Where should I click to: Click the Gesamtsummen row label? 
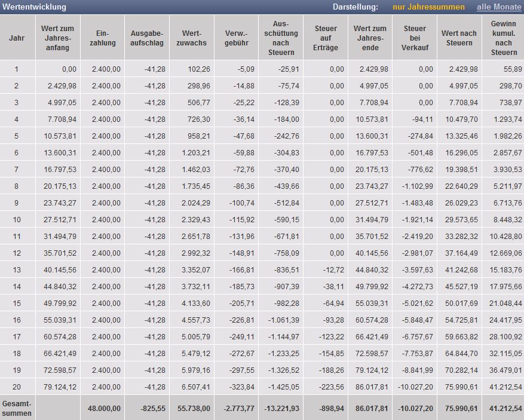[17, 408]
